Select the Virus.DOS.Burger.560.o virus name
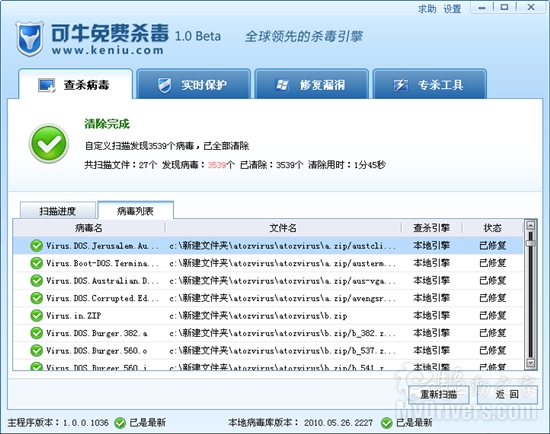Screen dimensions: 550x434 96,350
